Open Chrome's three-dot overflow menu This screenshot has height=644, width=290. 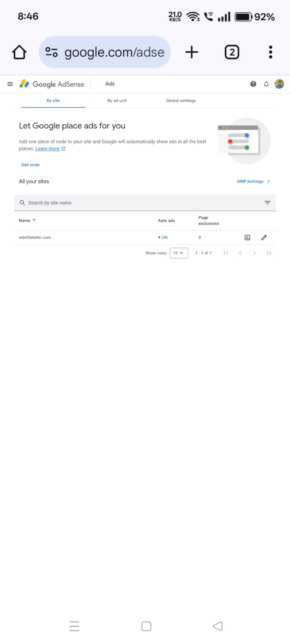pyautogui.click(x=271, y=52)
